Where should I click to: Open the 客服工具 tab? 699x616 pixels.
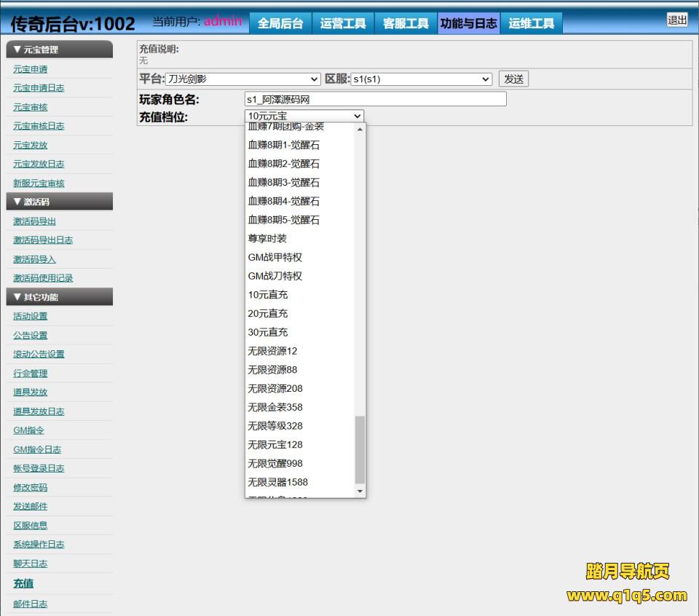(406, 23)
